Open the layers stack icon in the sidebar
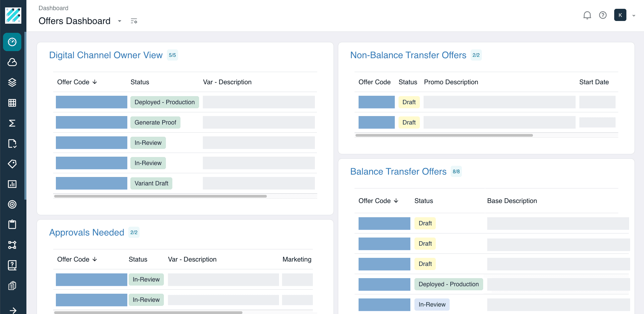Screen dimensions: 644x314 click(x=12, y=83)
